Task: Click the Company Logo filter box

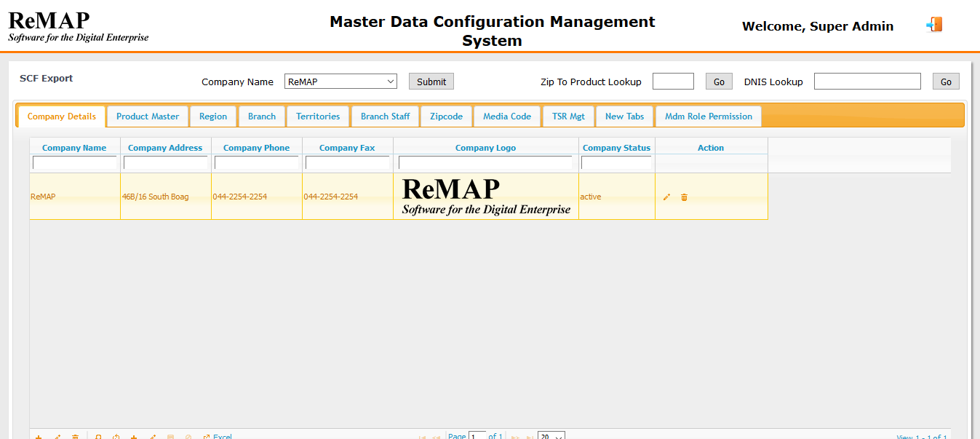Action: coord(485,163)
